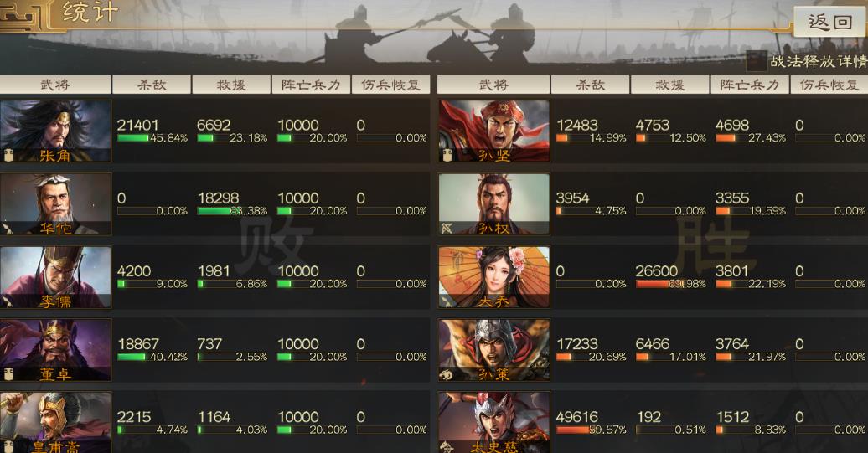Open 张角 general portrait
The height and width of the screenshot is (453, 868).
coord(55,131)
